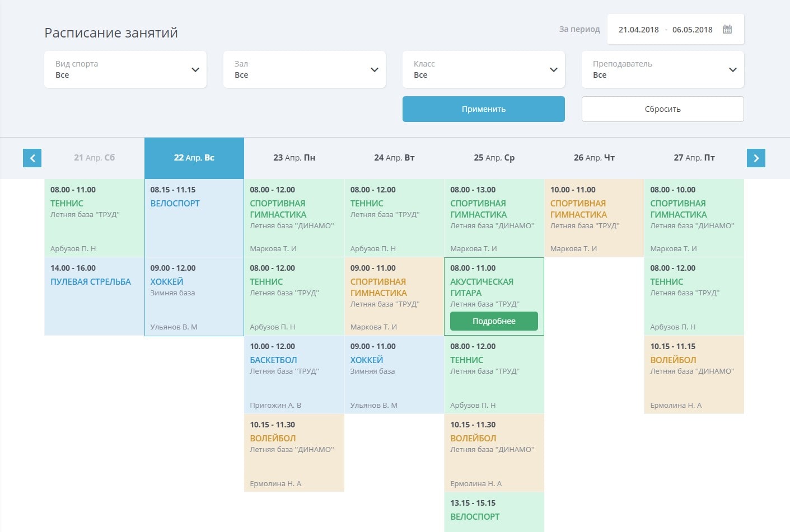
Task: Click Подробнее on acoustic guitar class
Action: (x=494, y=321)
